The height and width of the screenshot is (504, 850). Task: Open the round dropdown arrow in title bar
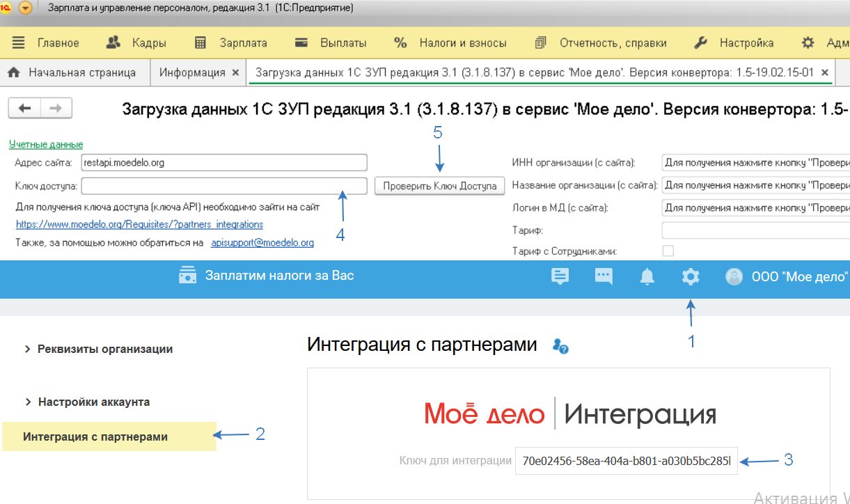[x=26, y=8]
